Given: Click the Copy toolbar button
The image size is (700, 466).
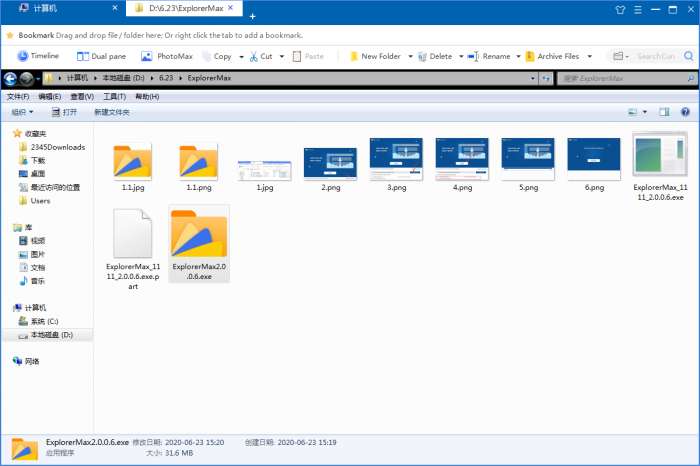Looking at the screenshot, I should coord(217,56).
